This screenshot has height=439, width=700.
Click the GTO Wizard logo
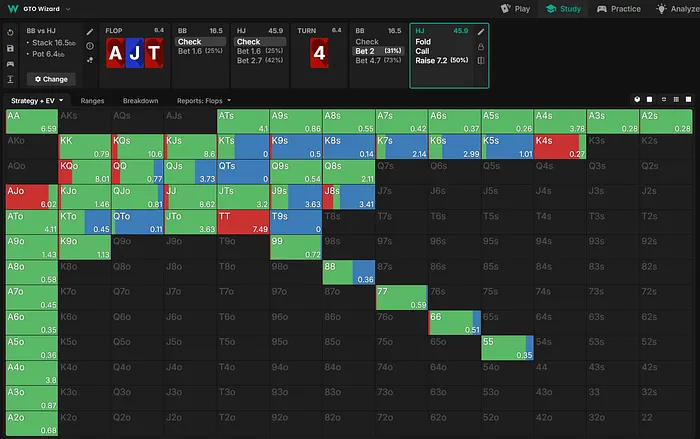pos(13,8)
